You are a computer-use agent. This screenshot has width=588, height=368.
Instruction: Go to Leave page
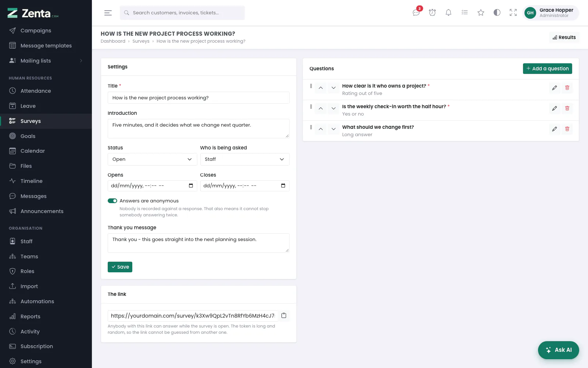tap(46, 106)
